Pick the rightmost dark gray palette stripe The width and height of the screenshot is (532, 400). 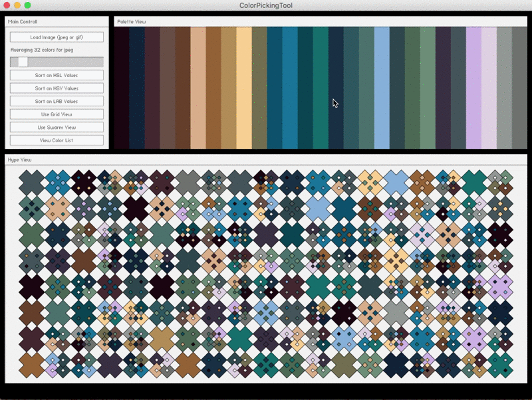click(x=519, y=88)
